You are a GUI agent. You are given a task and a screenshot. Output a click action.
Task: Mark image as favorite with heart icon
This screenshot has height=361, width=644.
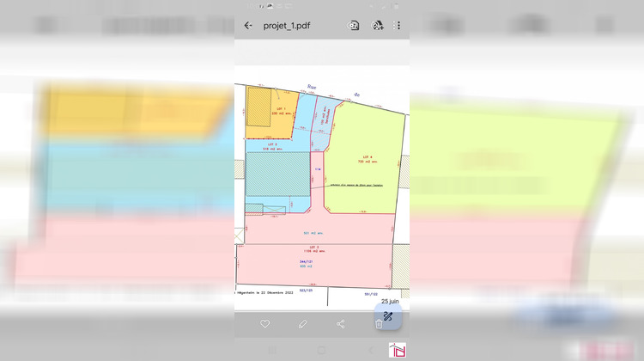(264, 324)
